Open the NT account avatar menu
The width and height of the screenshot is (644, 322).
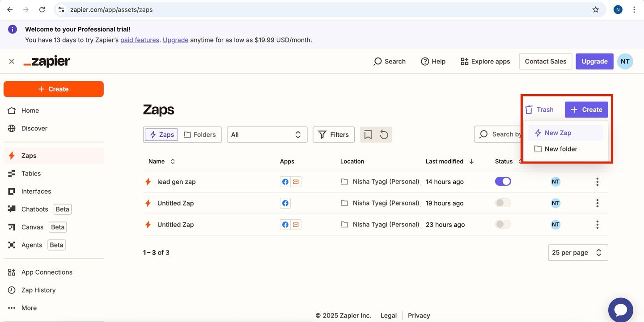[625, 61]
